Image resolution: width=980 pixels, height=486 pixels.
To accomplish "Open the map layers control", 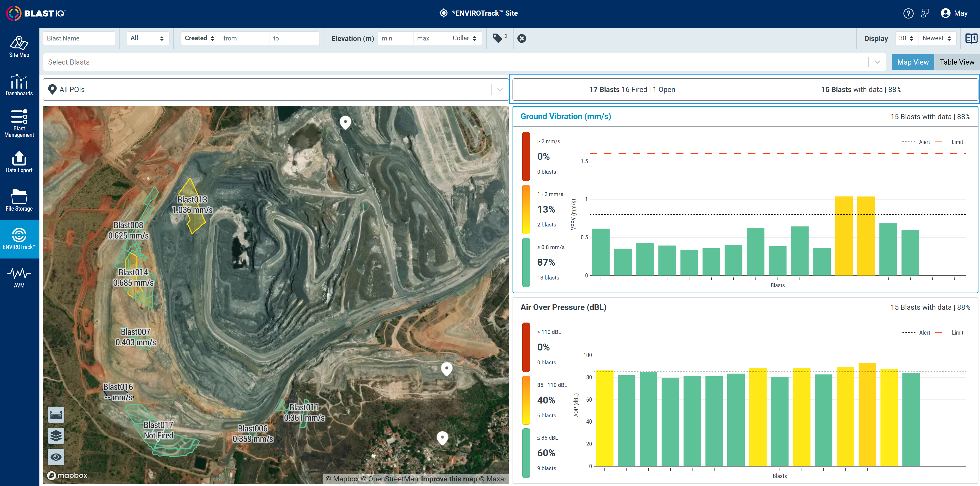I will 56,435.
